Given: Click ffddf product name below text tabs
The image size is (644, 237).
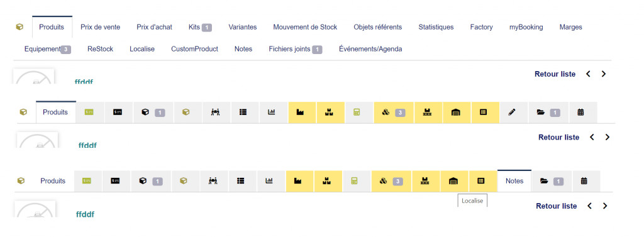Looking at the screenshot, I should (x=84, y=81).
